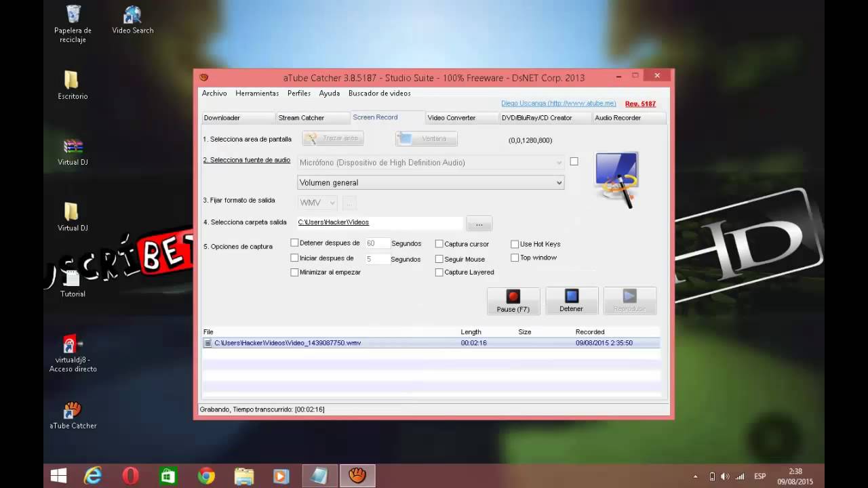Open the Windows Store taskbar icon

167,476
